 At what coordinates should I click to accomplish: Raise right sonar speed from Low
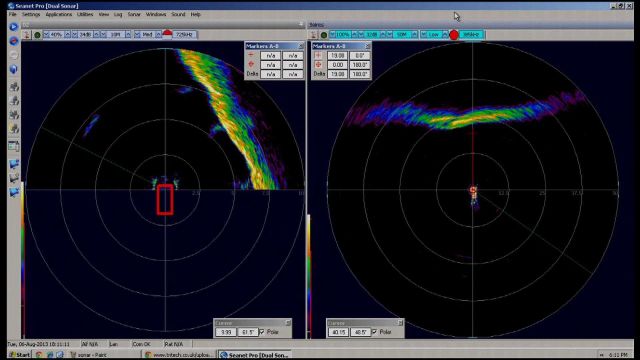click(x=445, y=35)
